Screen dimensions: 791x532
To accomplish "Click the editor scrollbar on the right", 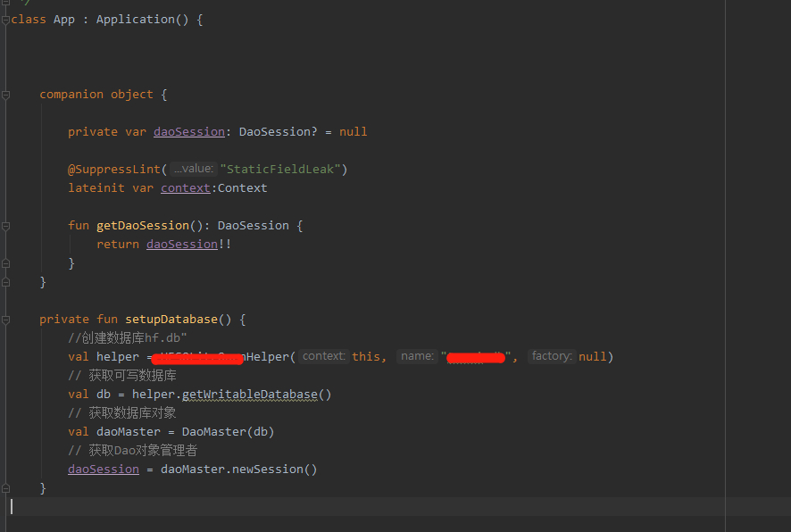I will 785,268.
